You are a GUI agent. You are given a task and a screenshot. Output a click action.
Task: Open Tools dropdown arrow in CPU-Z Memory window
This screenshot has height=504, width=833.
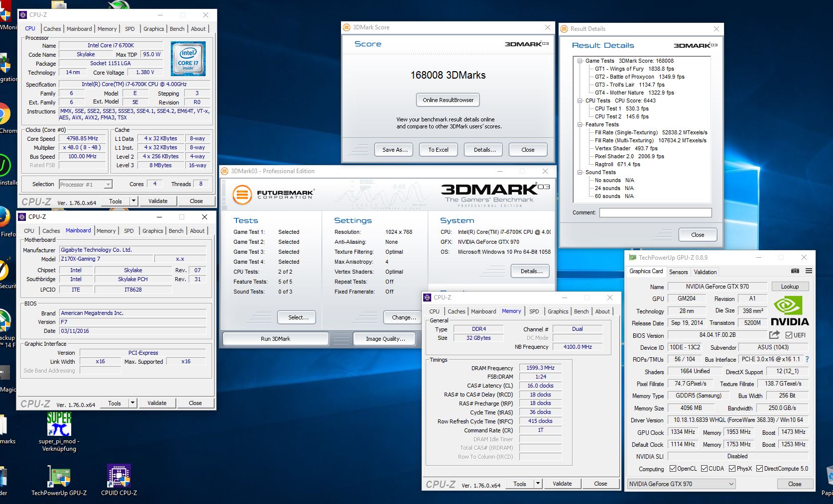[x=538, y=484]
